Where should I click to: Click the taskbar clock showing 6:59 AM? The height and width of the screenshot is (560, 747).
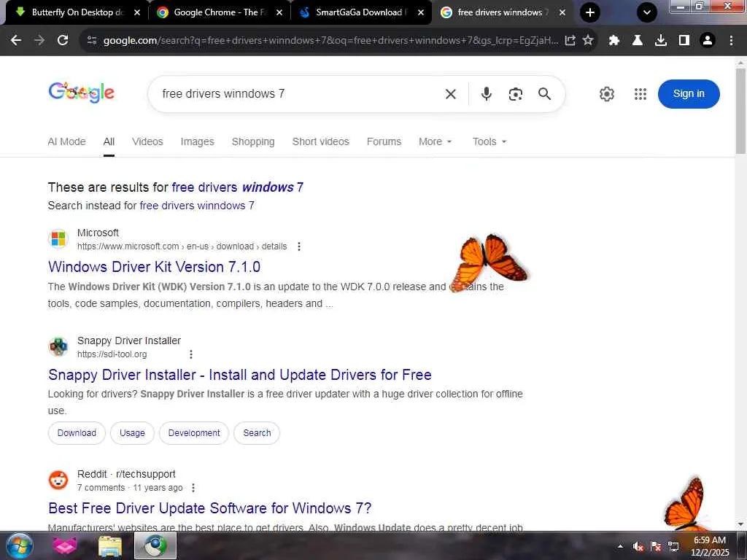tap(710, 546)
